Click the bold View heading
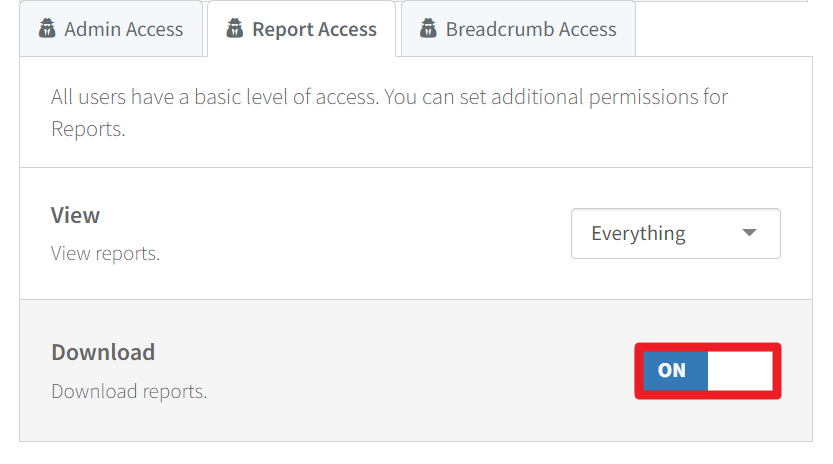 click(75, 215)
